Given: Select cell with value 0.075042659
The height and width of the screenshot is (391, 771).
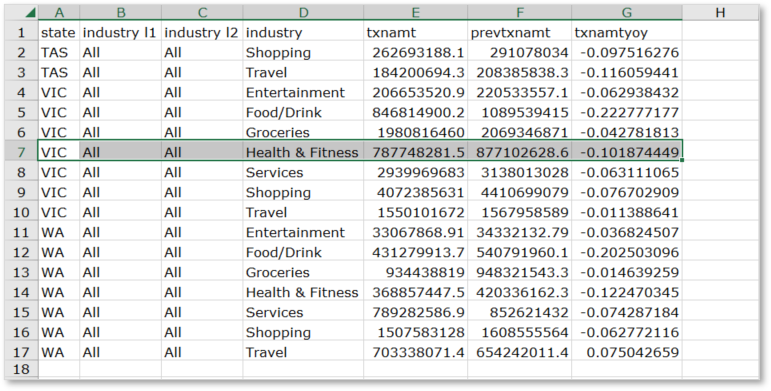Looking at the screenshot, I should point(626,352).
